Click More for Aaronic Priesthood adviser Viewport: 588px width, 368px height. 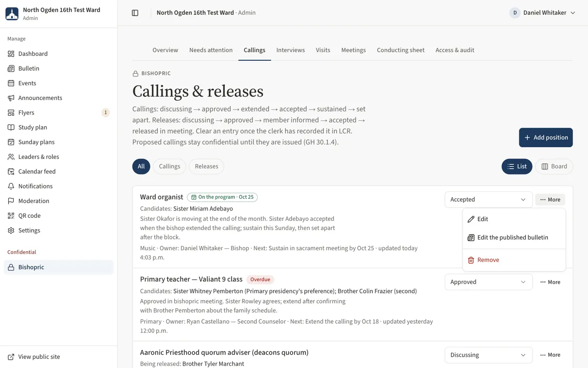point(550,355)
